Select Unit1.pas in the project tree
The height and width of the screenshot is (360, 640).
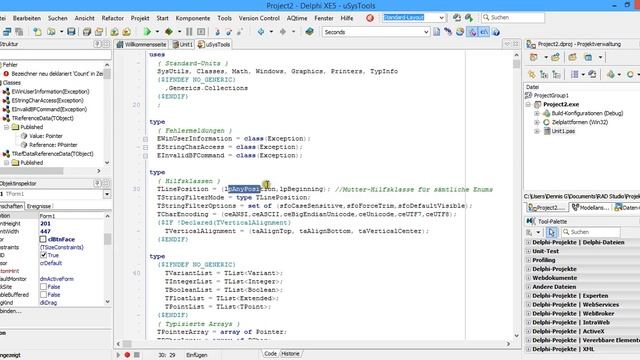coord(563,131)
